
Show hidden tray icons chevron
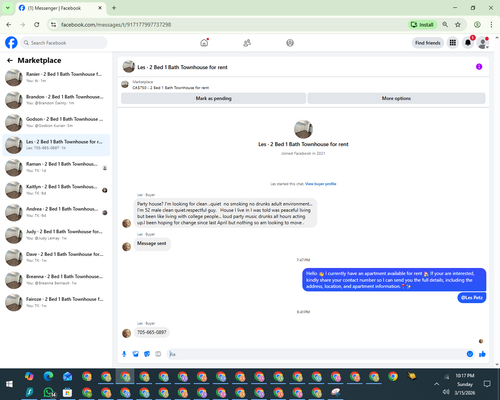pyautogui.click(x=436, y=384)
